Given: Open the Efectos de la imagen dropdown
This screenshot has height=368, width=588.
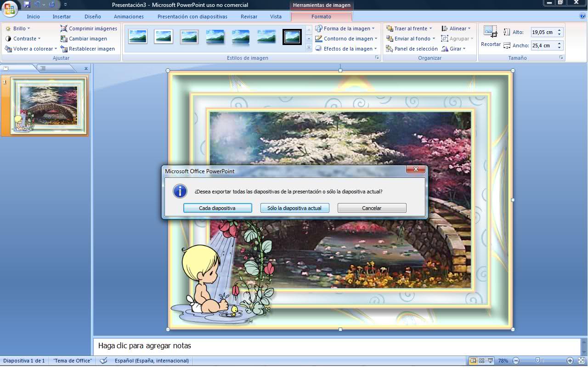Looking at the screenshot, I should pos(346,49).
